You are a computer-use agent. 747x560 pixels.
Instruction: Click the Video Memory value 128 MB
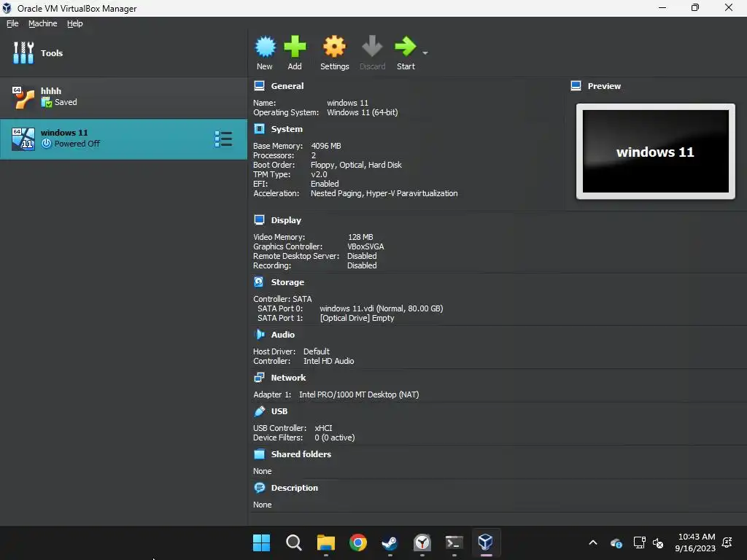[360, 237]
